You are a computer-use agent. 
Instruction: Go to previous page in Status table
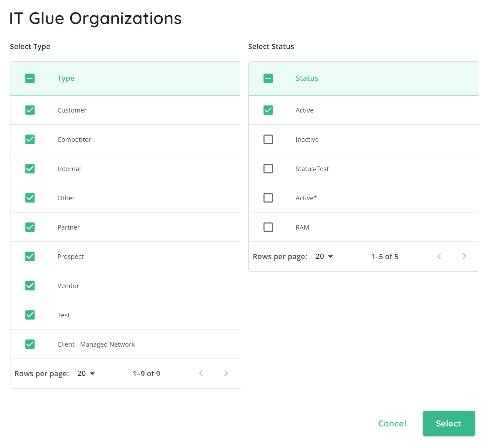pyautogui.click(x=439, y=256)
